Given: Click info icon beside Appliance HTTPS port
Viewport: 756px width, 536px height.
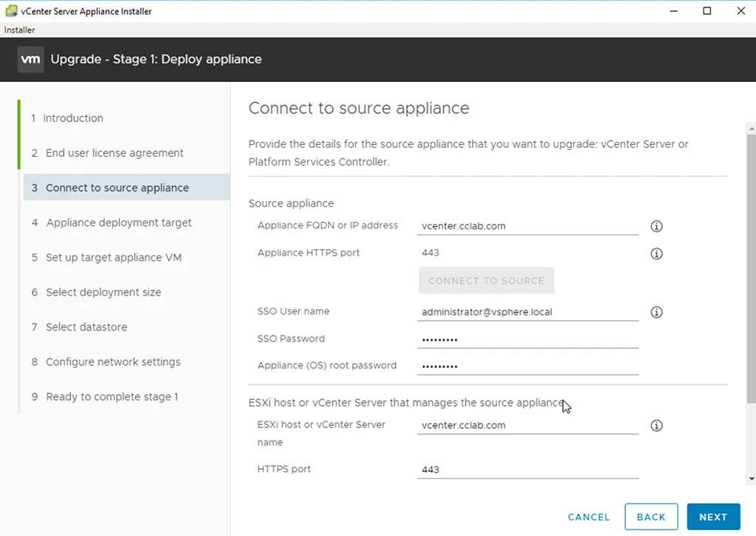Looking at the screenshot, I should 656,254.
